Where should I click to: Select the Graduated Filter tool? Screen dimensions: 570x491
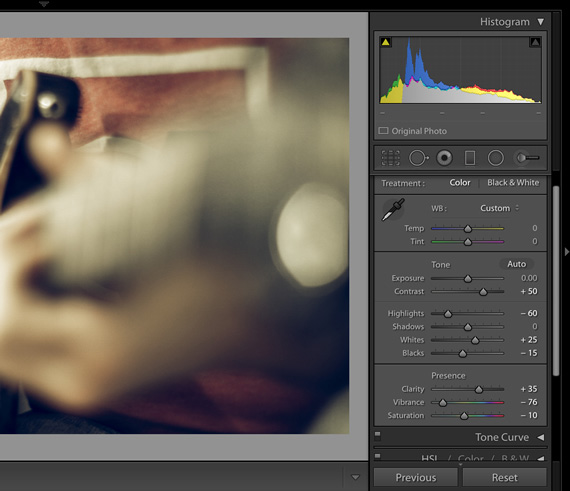click(470, 158)
